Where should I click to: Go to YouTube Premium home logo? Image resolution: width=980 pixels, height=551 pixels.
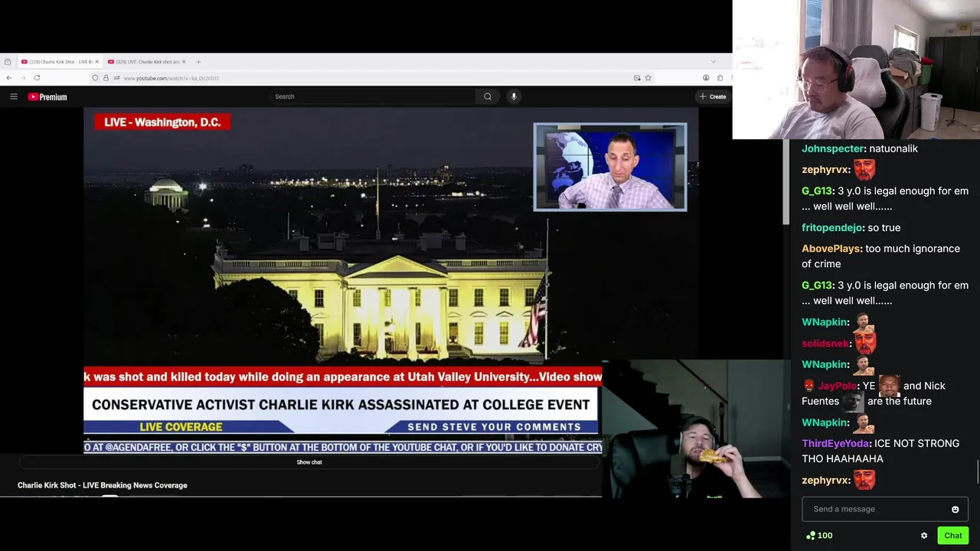pyautogui.click(x=47, y=96)
